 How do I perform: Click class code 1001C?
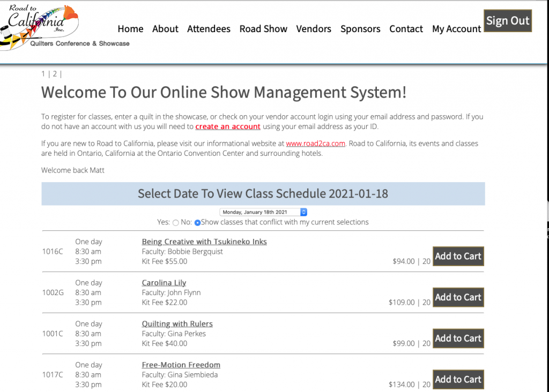[53, 334]
